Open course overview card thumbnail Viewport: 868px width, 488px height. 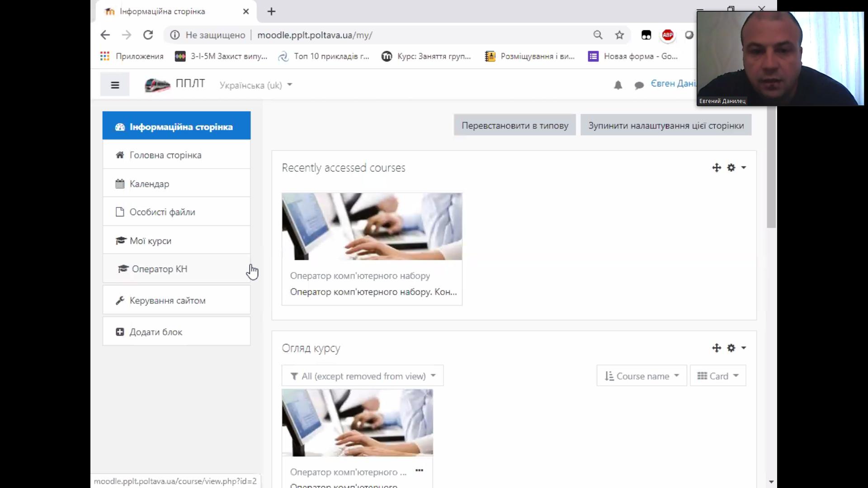point(357,423)
